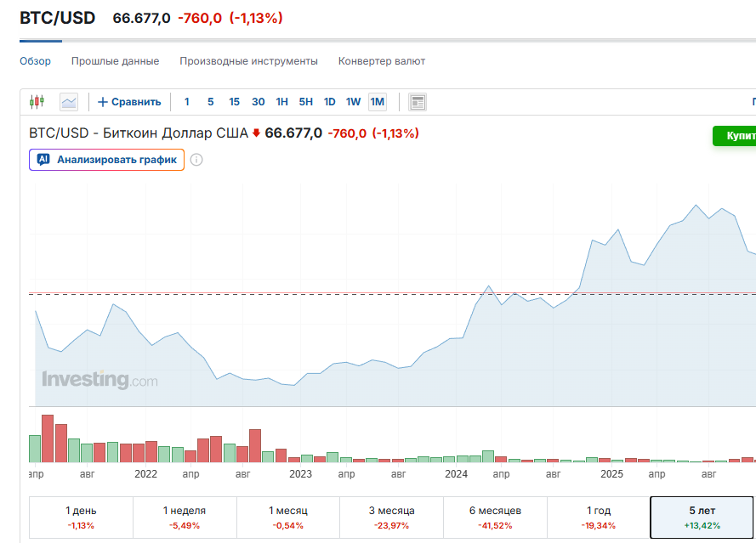The image size is (756, 543).
Task: Choose the 5 лет performance period
Action: click(x=702, y=518)
